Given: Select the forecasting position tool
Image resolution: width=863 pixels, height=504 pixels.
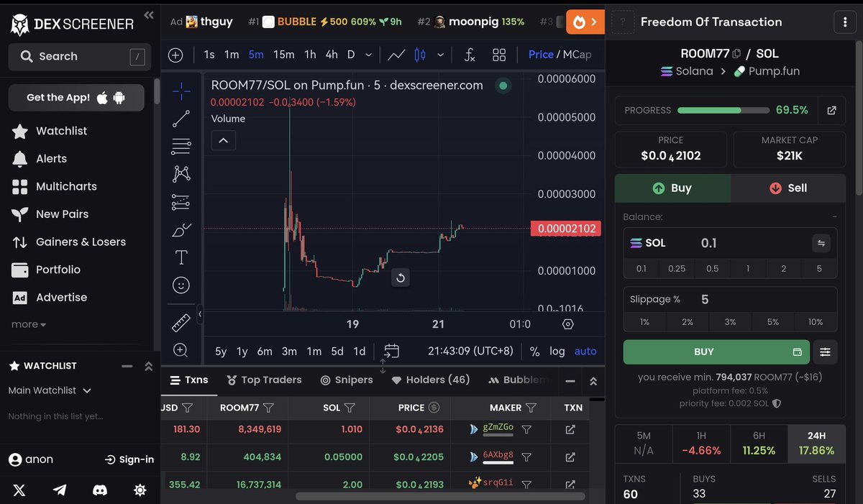Looking at the screenshot, I should click(x=181, y=202).
